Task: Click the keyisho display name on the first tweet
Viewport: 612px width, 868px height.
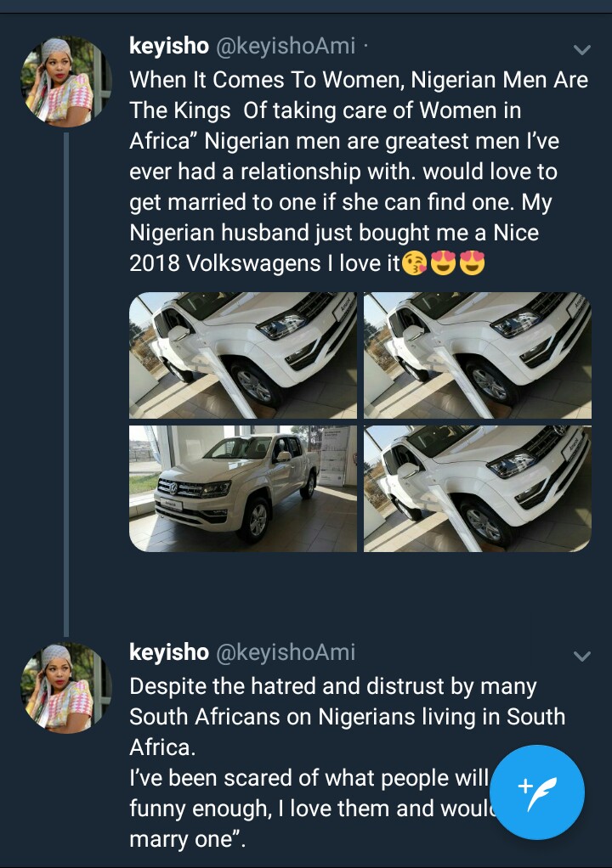Action: [168, 47]
